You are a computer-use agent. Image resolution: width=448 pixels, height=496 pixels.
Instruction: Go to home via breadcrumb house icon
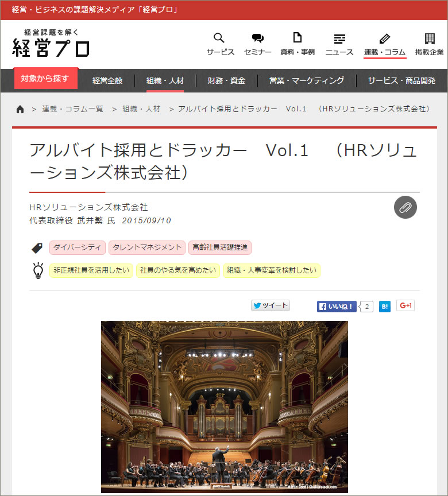[20, 109]
